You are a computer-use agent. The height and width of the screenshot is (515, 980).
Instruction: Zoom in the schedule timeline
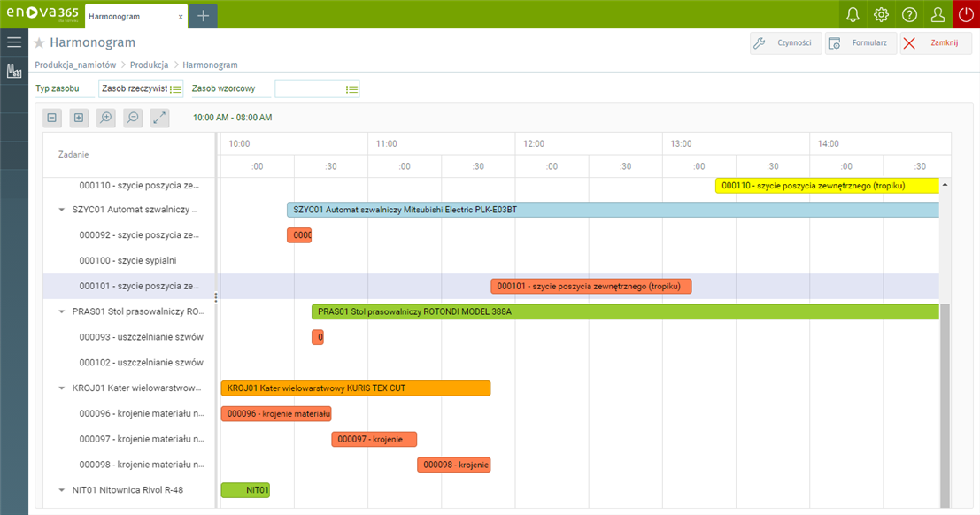[x=106, y=118]
